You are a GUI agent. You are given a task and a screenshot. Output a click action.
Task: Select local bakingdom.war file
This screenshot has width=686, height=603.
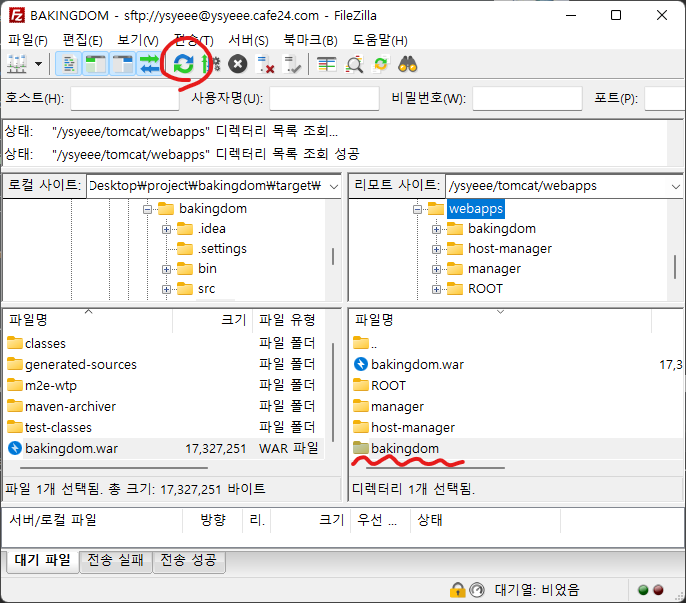click(x=71, y=449)
